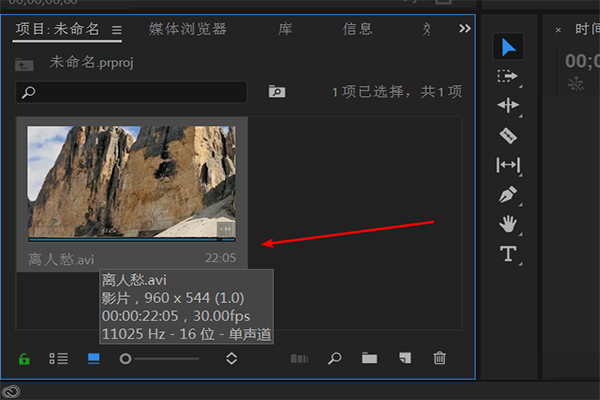Click the 22:05 duration text

click(220, 258)
